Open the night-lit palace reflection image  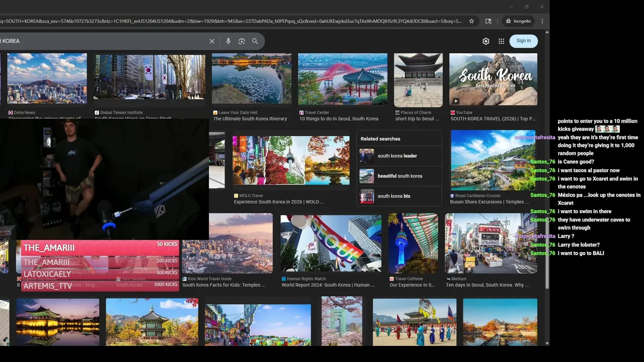tap(57, 322)
